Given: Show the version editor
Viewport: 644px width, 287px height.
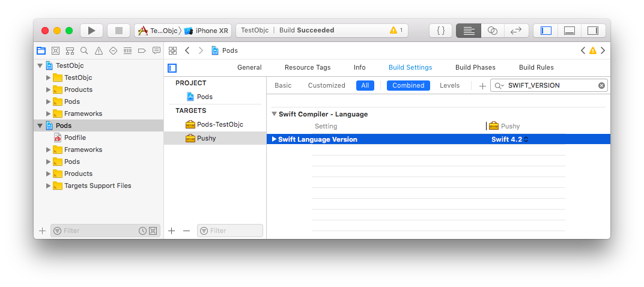Looking at the screenshot, I should point(516,31).
